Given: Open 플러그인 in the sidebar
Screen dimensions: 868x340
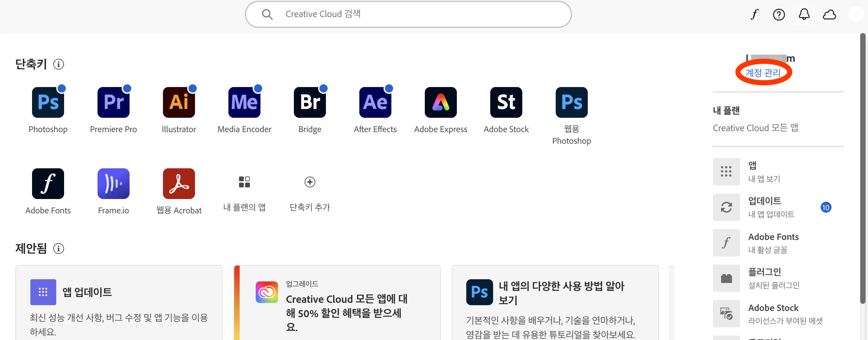Looking at the screenshot, I should point(778,278).
